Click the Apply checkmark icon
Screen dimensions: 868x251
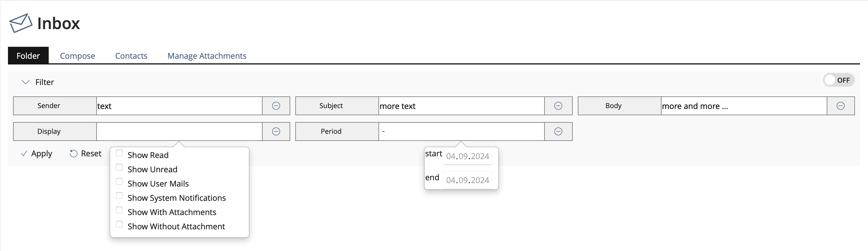coord(24,154)
